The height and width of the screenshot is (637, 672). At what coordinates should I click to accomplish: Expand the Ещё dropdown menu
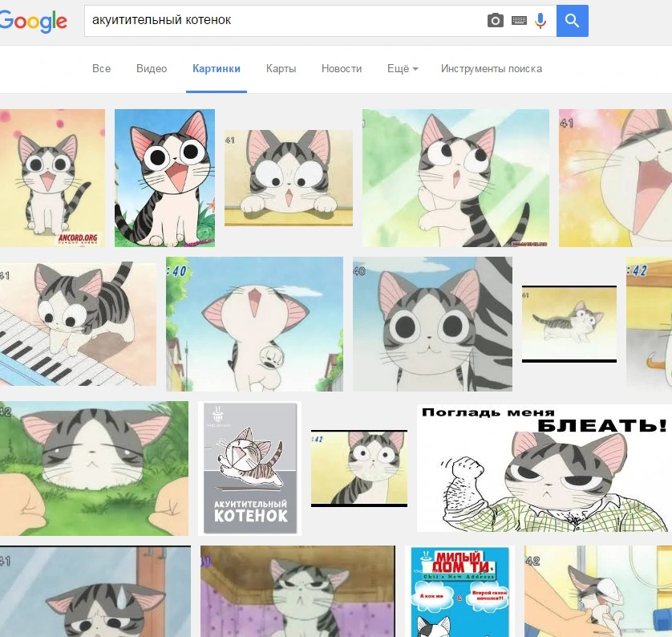[403, 68]
